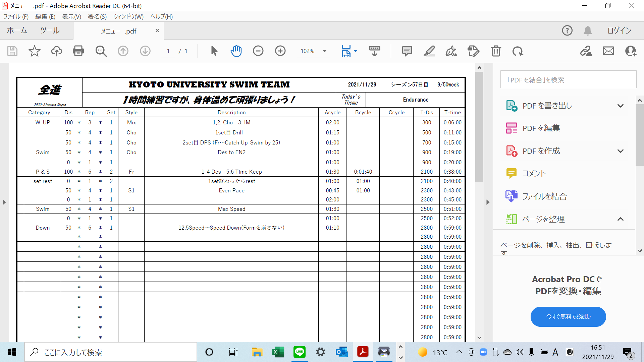Open the 102% zoom level dropdown

click(x=324, y=51)
